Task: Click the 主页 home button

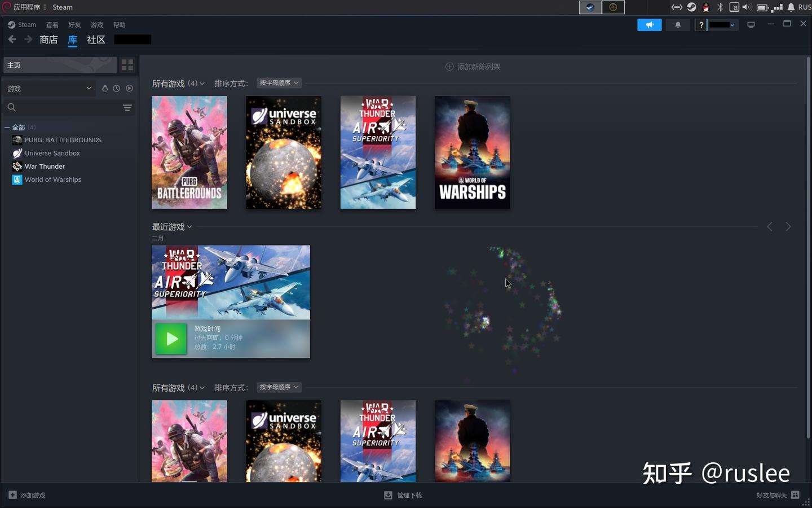Action: coord(60,65)
